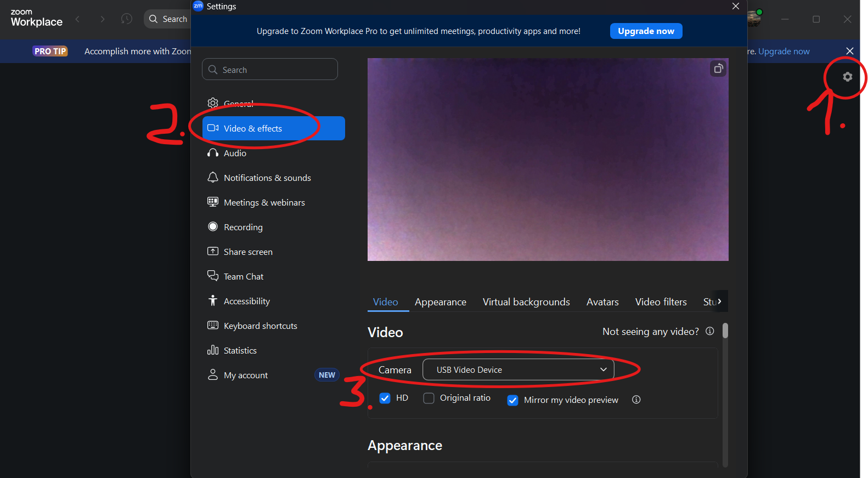Open the Camera USB Video Device dropdown
868x478 pixels.
click(518, 370)
